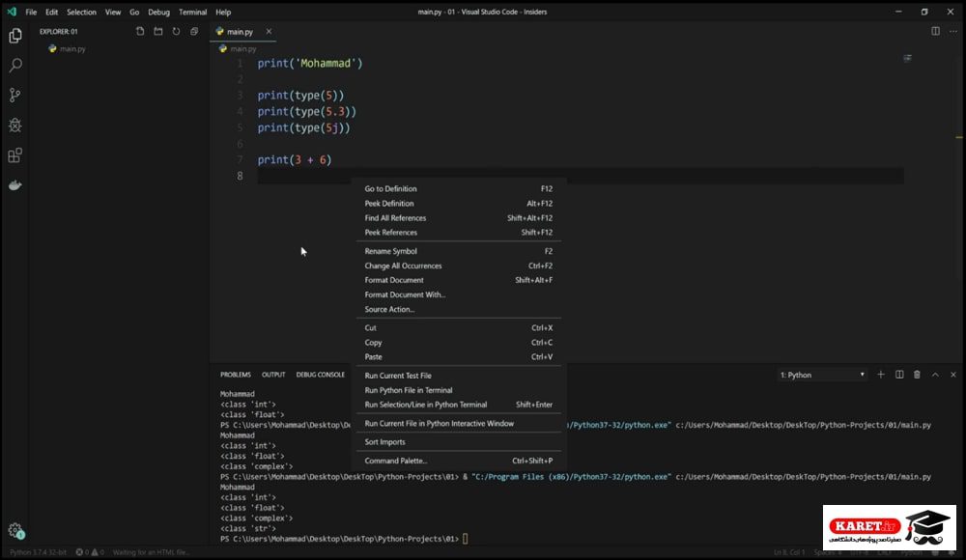This screenshot has height=560, width=966.
Task: Click the print(3 + 6) code line
Action: click(x=295, y=160)
